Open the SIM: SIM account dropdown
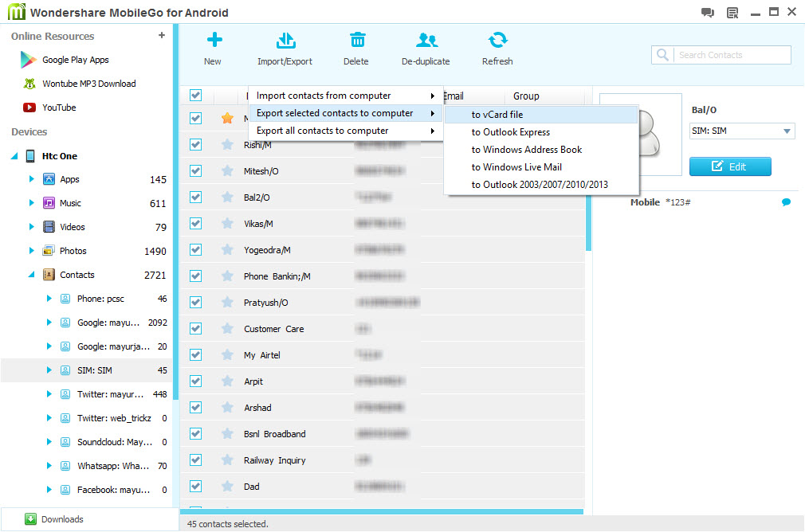 (742, 131)
